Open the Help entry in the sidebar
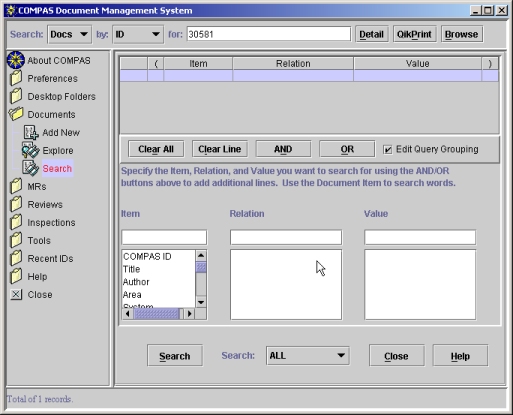Image resolution: width=513 pixels, height=415 pixels. 37,277
